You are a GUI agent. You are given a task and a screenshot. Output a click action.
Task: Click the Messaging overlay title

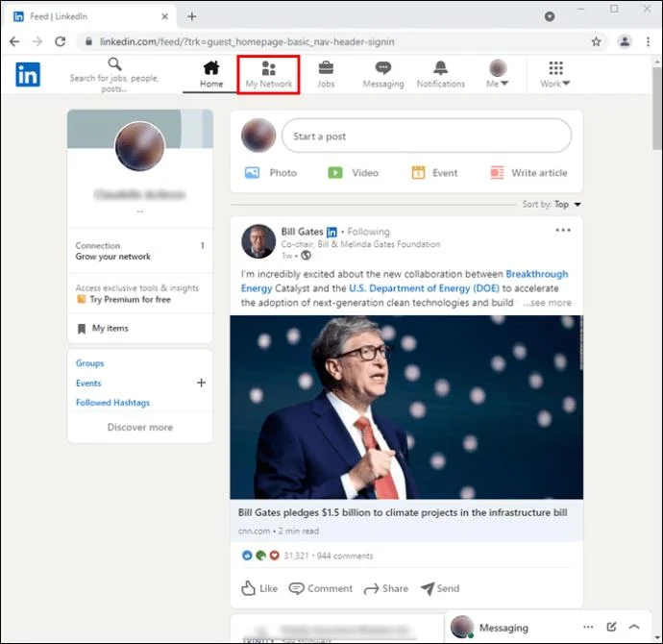click(x=503, y=628)
